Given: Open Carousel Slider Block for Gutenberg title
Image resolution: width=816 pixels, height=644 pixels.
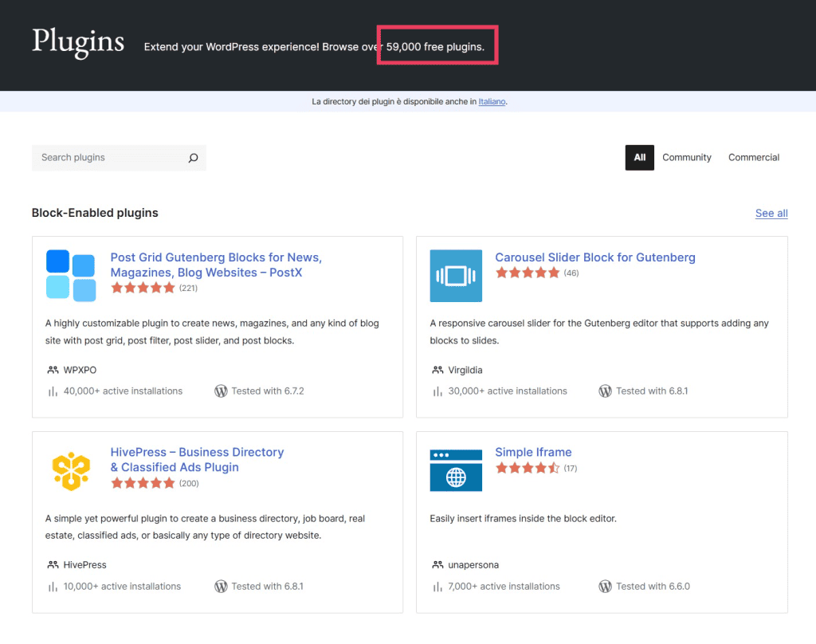Looking at the screenshot, I should [x=594, y=257].
